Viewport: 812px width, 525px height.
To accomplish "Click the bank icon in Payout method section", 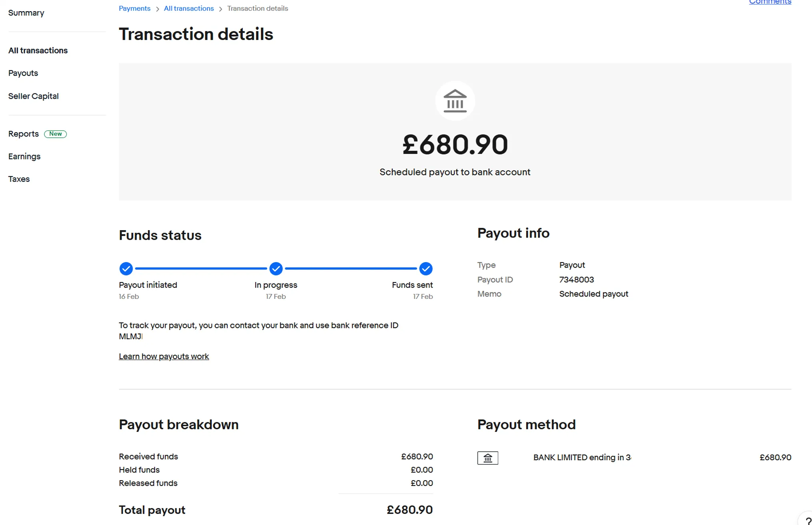I will [x=488, y=457].
